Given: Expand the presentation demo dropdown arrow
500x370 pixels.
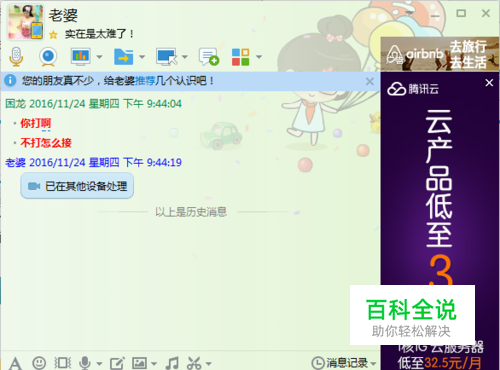Looking at the screenshot, I should click(99, 57).
